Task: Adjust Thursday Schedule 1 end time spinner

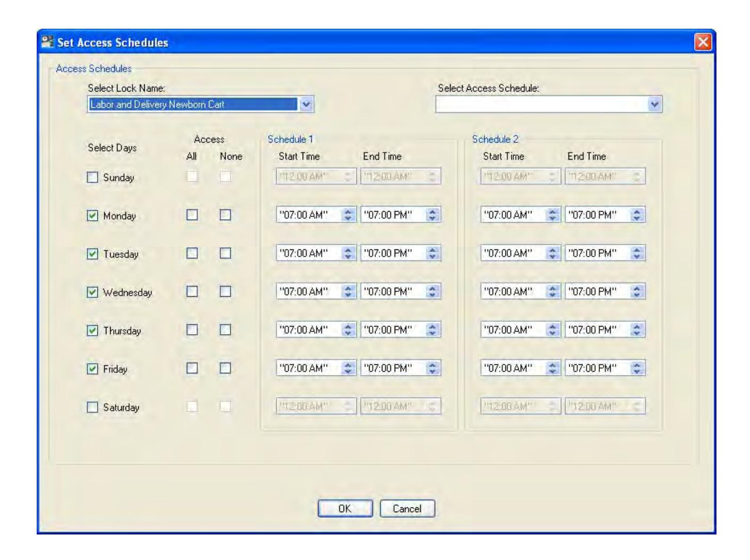Action: [432, 330]
